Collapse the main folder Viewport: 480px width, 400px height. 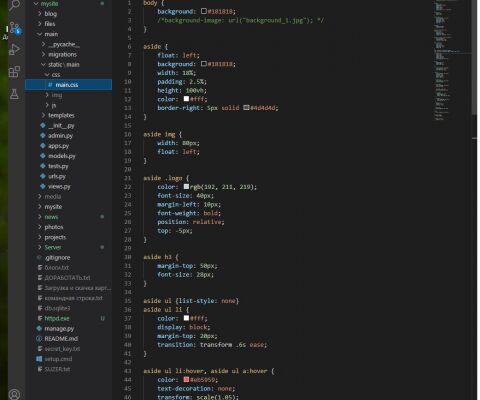(x=40, y=34)
